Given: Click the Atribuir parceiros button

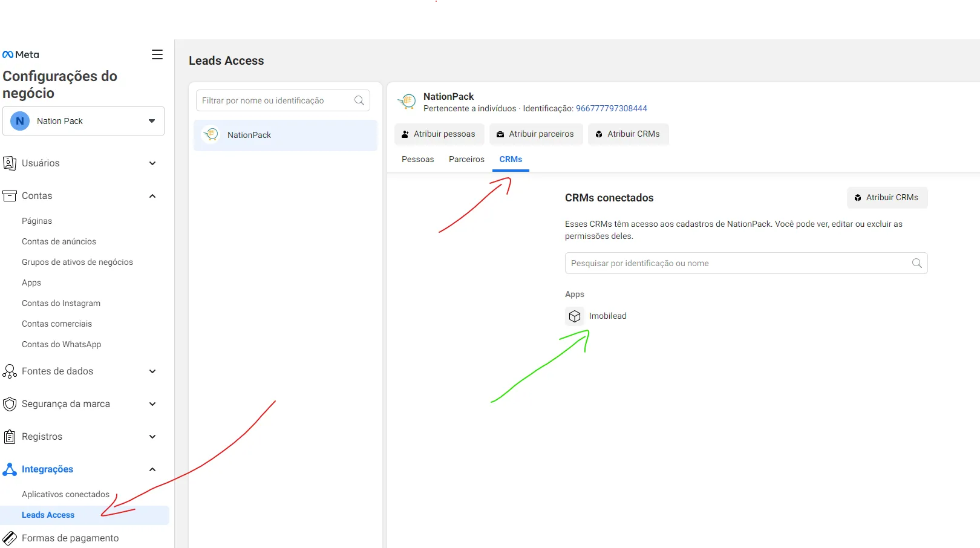Looking at the screenshot, I should 536,134.
